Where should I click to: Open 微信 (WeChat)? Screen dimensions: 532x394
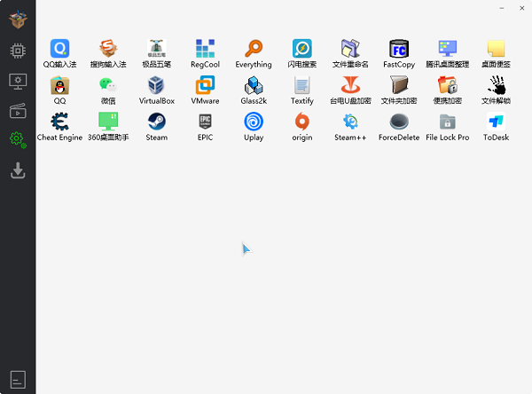(x=108, y=90)
